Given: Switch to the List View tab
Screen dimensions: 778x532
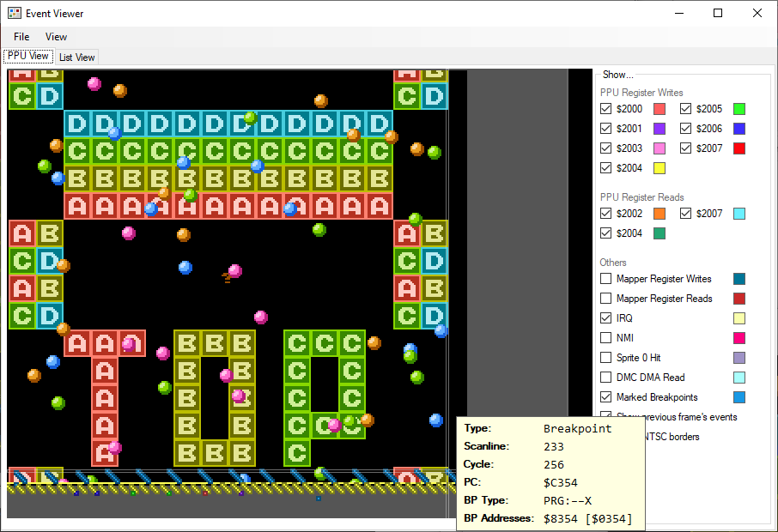Looking at the screenshot, I should pos(77,57).
